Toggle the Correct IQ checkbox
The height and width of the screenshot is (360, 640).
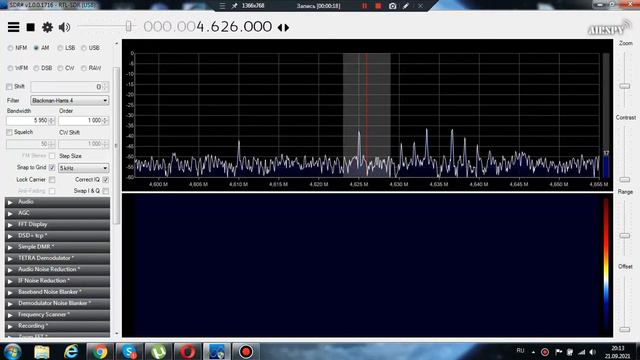(106, 180)
